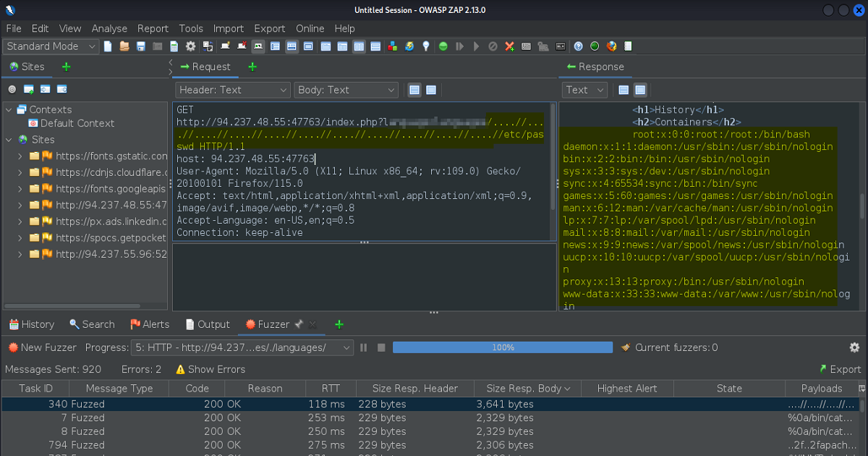Click the New Fuzzer button
The height and width of the screenshot is (456, 868).
point(43,347)
